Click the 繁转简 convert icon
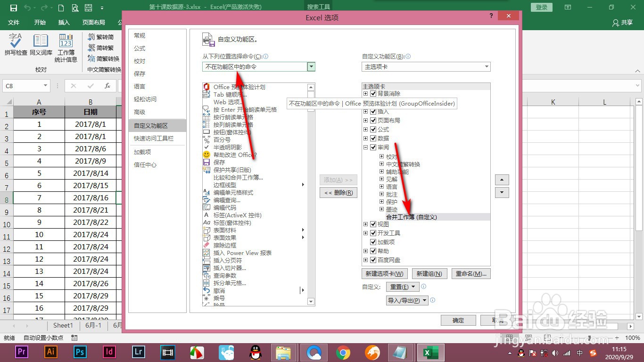This screenshot has width=644, height=362. [x=100, y=37]
